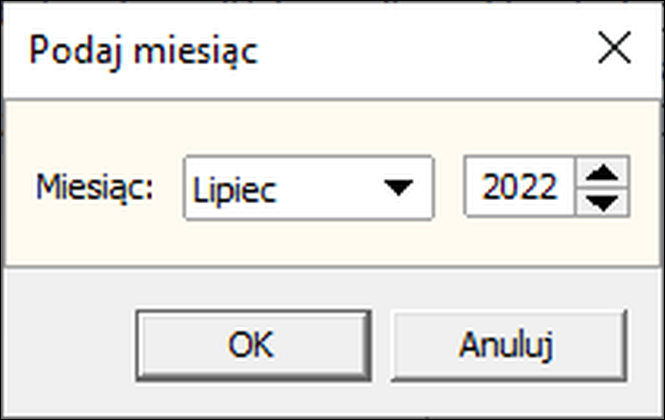Click the upward triangle spinner icon
665x420 pixels.
click(x=602, y=173)
